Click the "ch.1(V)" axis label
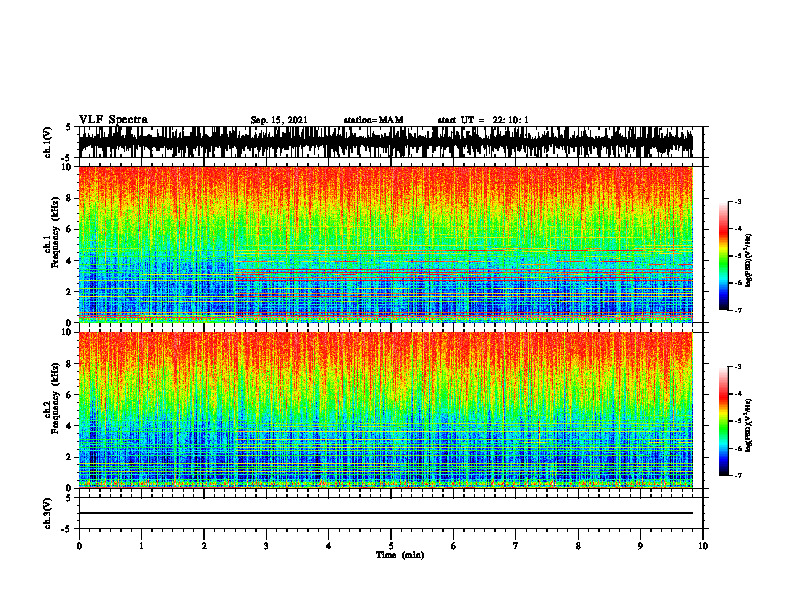792x612 pixels. pos(48,142)
